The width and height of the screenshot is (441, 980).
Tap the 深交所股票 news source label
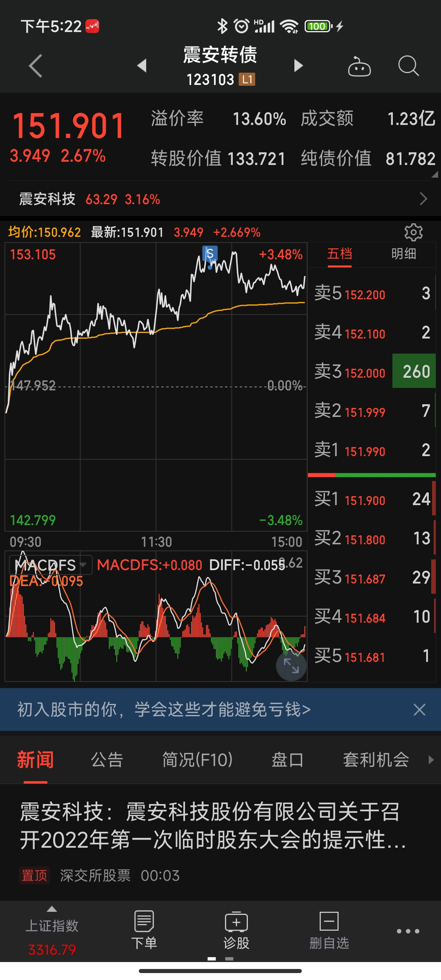coord(95,875)
